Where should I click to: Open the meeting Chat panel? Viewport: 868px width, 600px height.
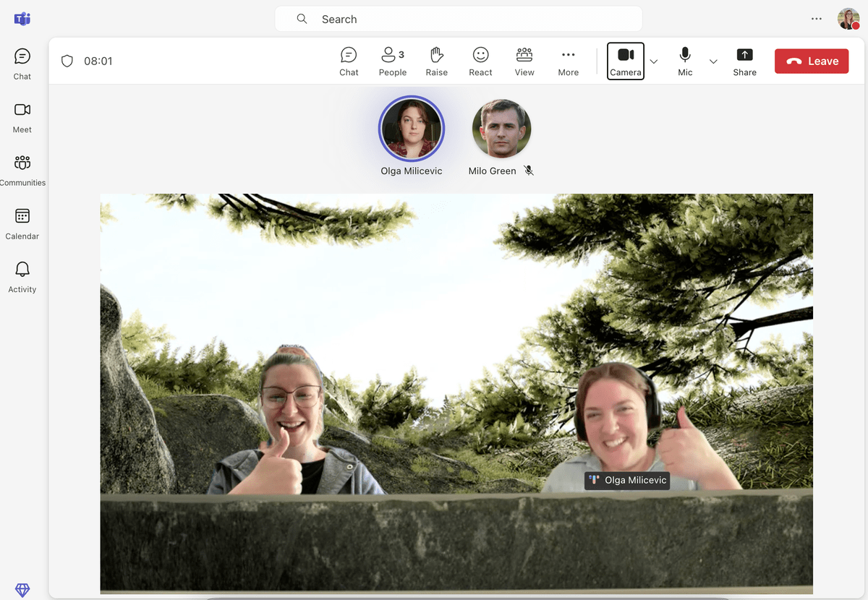(x=349, y=61)
